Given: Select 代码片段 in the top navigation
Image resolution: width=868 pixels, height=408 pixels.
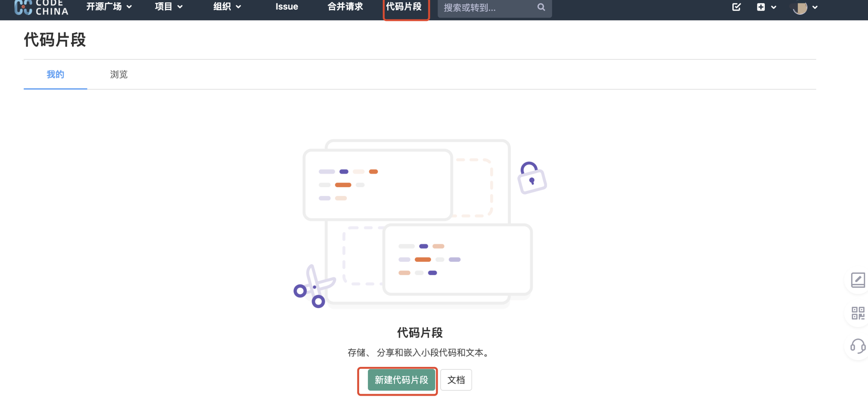Looking at the screenshot, I should coord(404,7).
